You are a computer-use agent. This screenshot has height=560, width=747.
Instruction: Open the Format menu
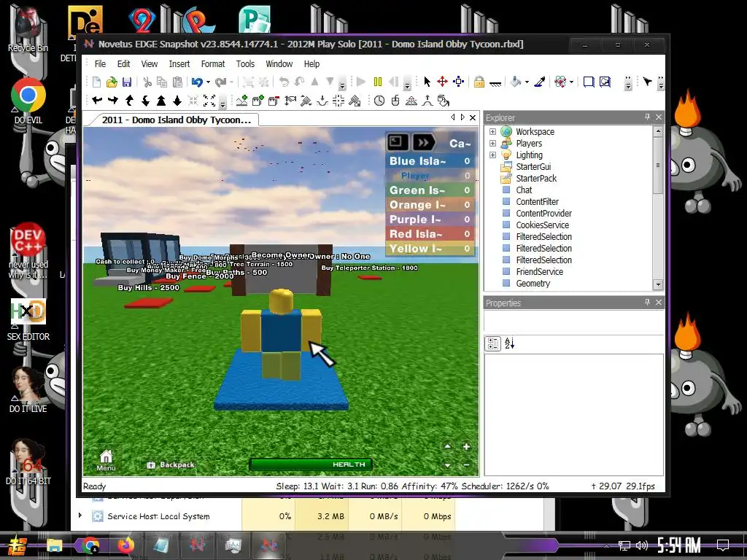[212, 64]
